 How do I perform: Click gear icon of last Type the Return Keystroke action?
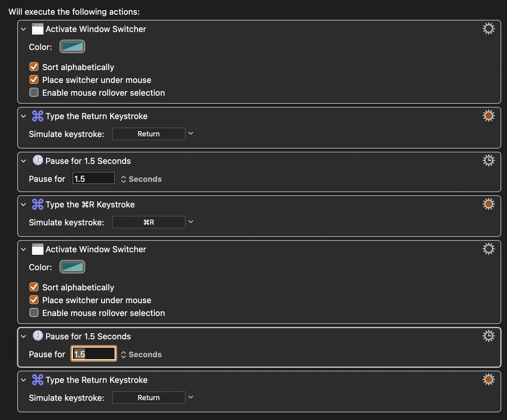click(488, 379)
